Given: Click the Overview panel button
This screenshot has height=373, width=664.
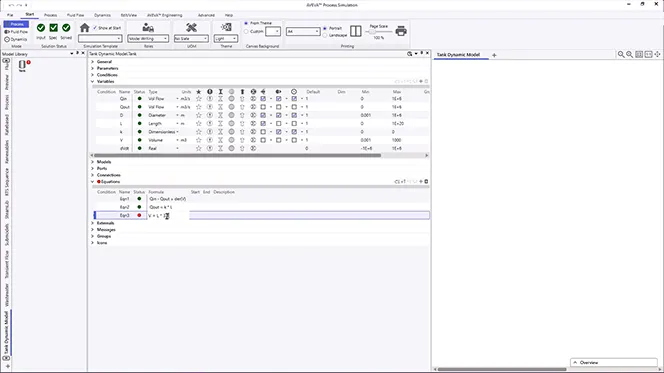Looking at the screenshot, I should click(x=614, y=362).
